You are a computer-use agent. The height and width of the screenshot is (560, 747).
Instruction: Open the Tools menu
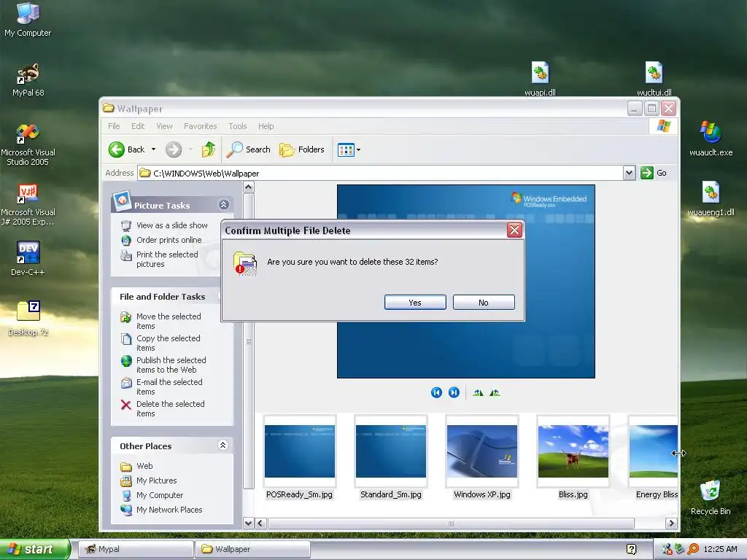pos(237,126)
